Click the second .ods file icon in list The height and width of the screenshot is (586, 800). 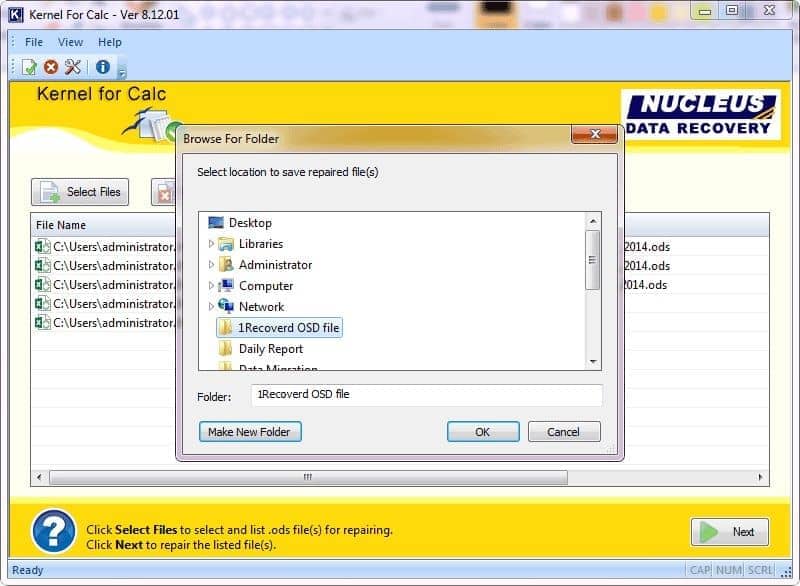point(42,266)
